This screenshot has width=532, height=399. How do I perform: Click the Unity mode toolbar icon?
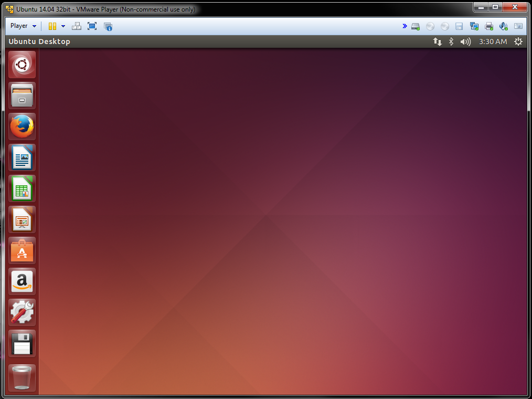(x=108, y=26)
